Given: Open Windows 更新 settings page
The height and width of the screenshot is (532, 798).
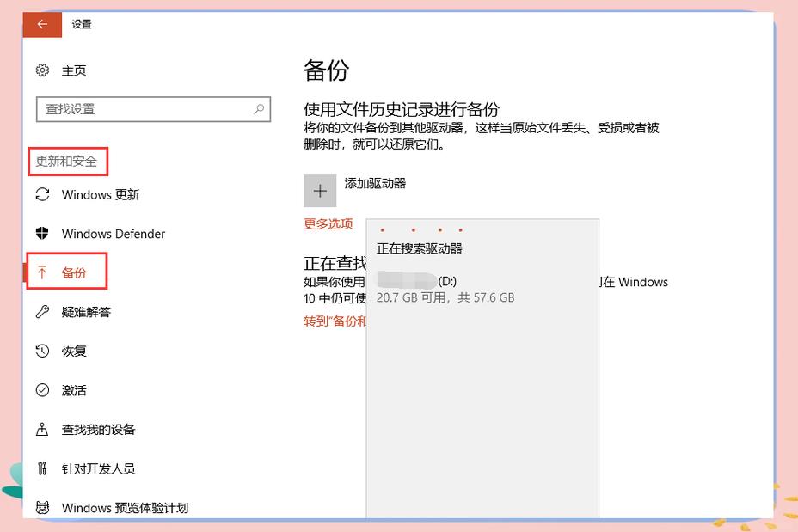Looking at the screenshot, I should (x=101, y=194).
